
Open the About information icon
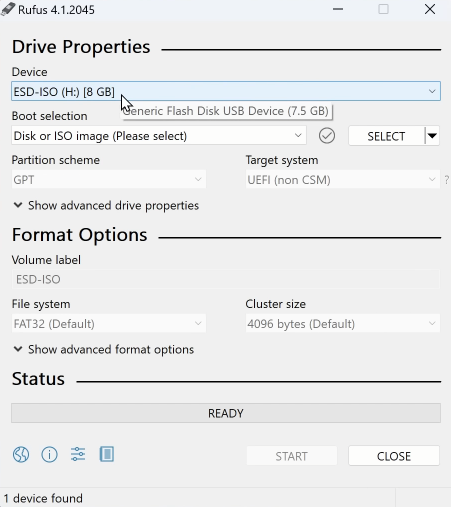pos(49,454)
